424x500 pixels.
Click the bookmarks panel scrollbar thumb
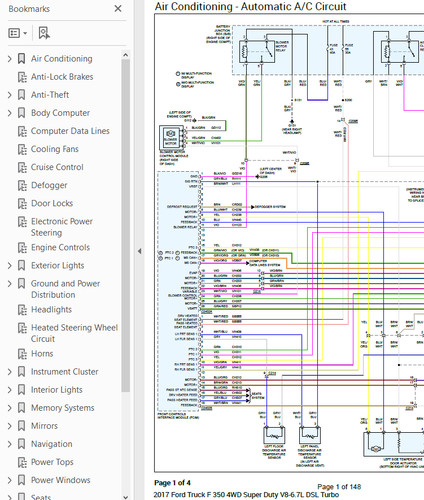tap(125, 226)
